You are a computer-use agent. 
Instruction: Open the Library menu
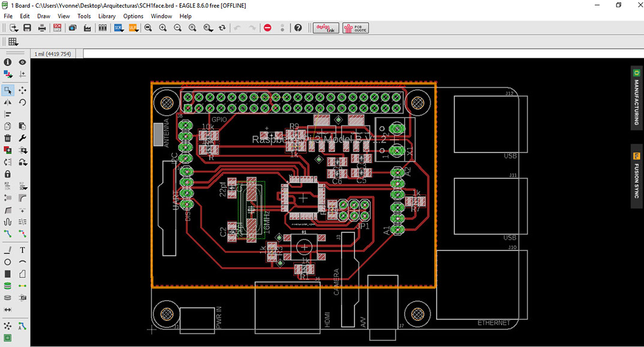pyautogui.click(x=107, y=16)
